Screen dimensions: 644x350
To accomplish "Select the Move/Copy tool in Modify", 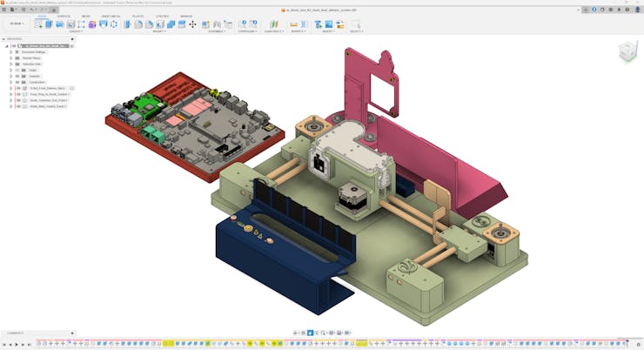I will click(192, 24).
